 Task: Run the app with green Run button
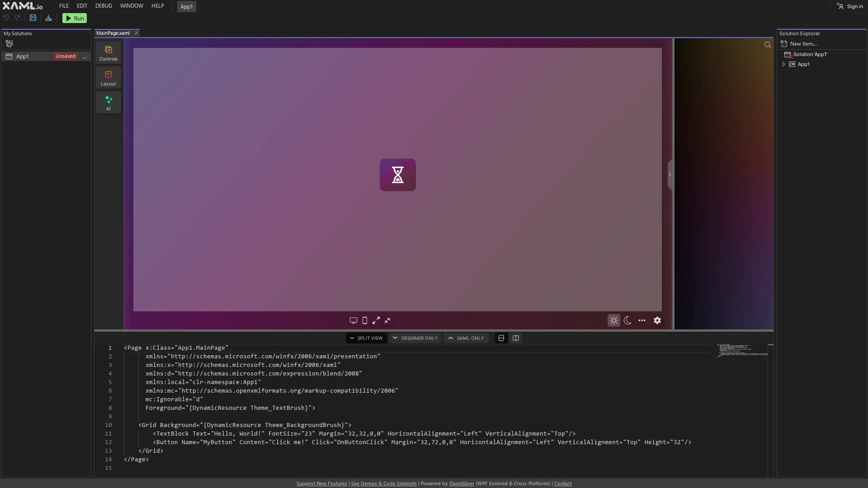click(x=75, y=18)
